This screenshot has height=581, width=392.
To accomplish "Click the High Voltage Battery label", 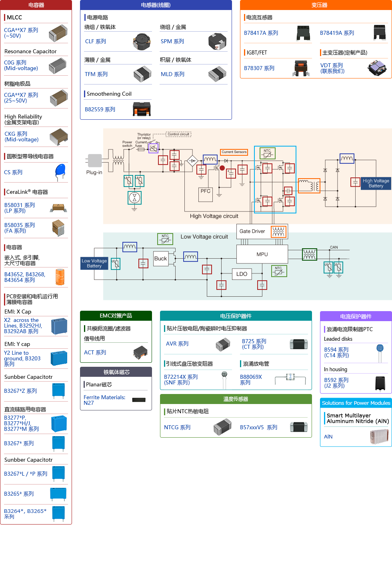I will point(376,183).
